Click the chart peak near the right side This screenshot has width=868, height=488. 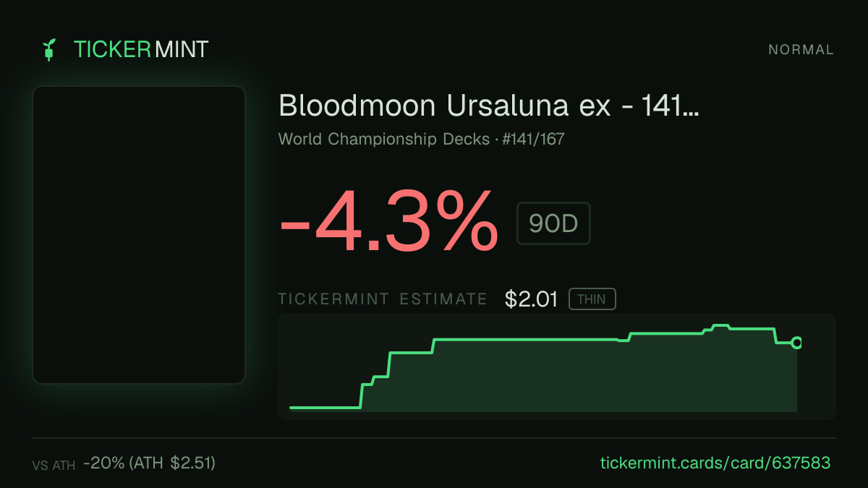[720, 326]
